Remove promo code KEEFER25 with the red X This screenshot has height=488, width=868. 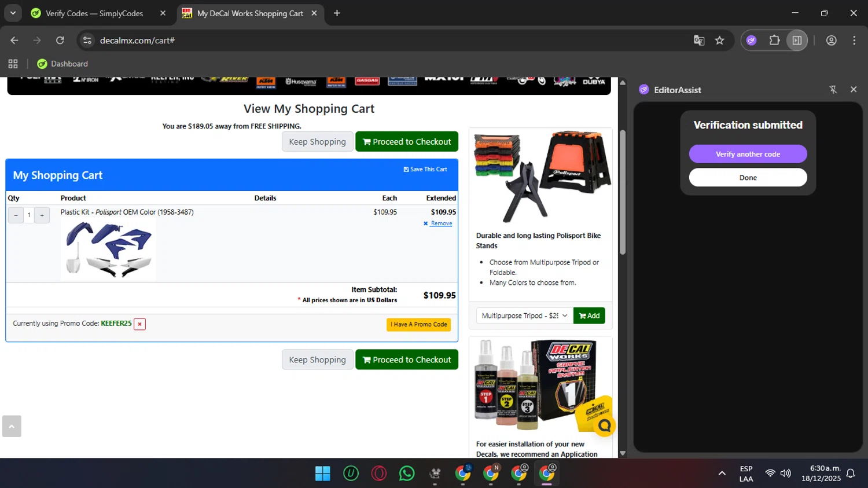[139, 324]
